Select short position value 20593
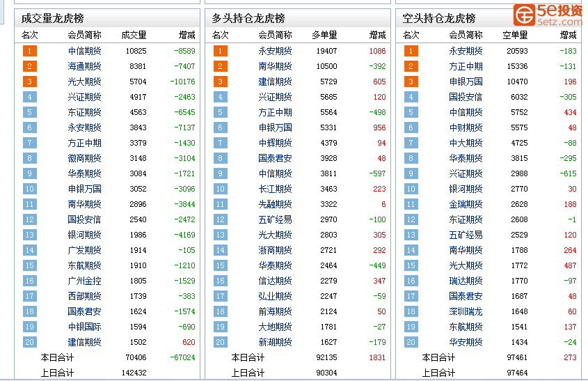 [x=517, y=51]
